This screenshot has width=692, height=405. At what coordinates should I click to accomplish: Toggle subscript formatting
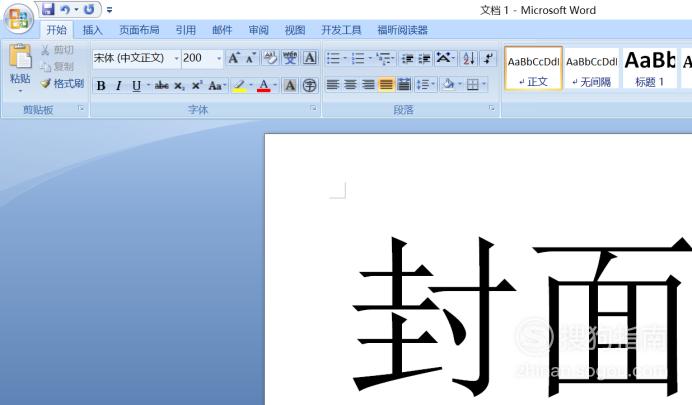[x=179, y=85]
